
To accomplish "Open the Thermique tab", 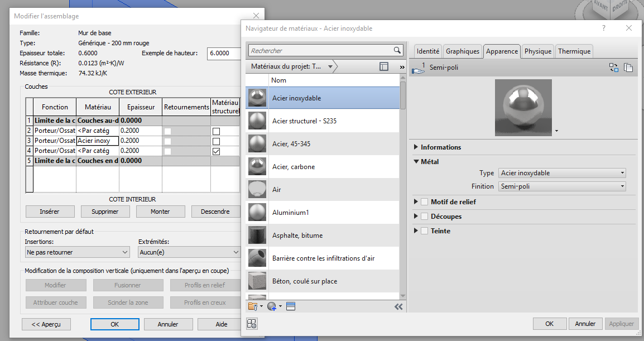I will click(574, 51).
